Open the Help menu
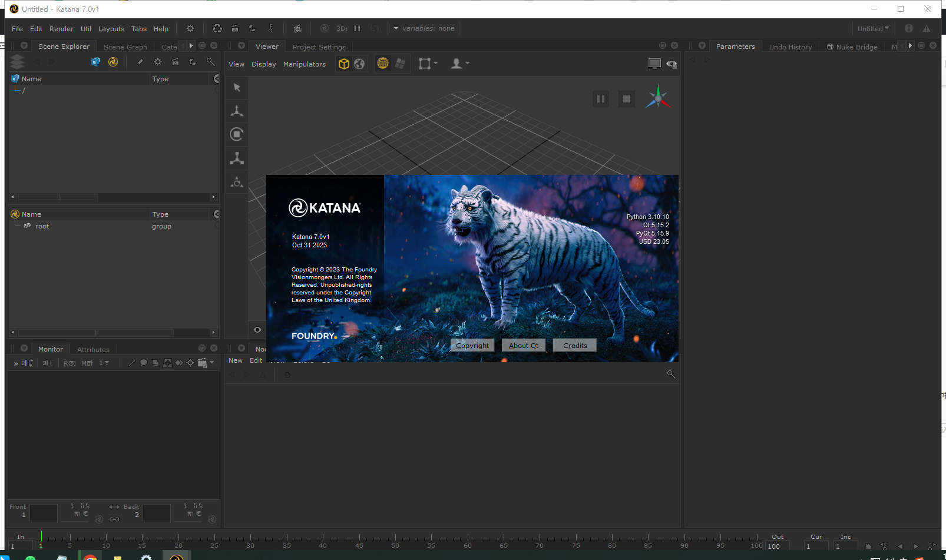Screen dimensions: 946x560 [161, 29]
